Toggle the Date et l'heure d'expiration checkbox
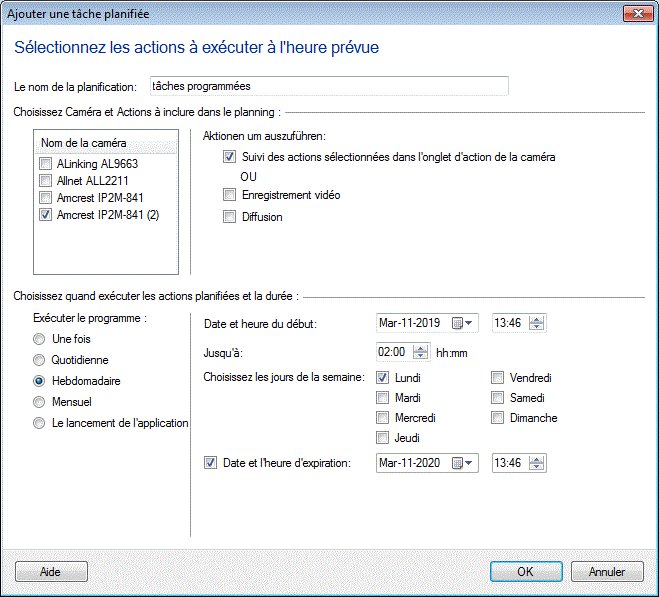Screen dimensions: 659x597 (x=210, y=463)
